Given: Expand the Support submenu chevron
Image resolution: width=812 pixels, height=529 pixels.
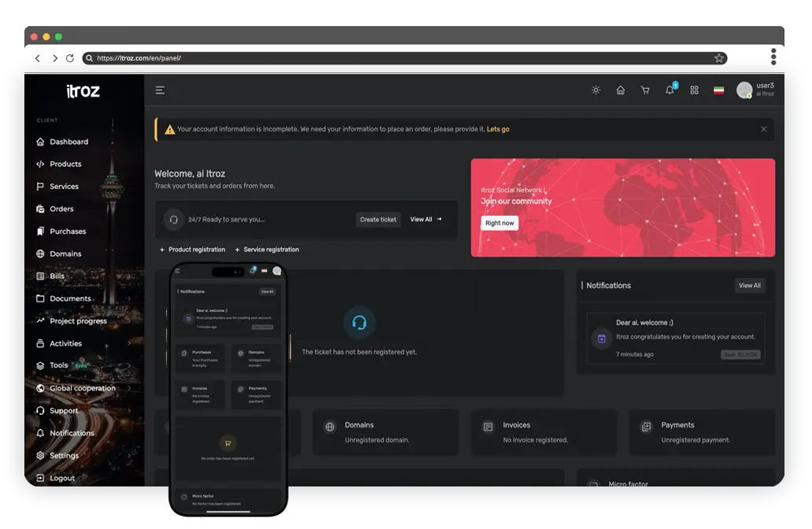Looking at the screenshot, I should click(130, 410).
